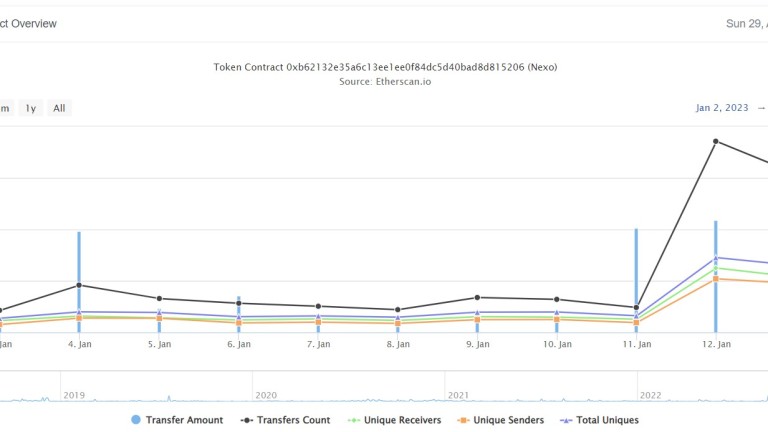
Task: Click Transfers Count peak point on 12. Jan
Action: [x=716, y=141]
